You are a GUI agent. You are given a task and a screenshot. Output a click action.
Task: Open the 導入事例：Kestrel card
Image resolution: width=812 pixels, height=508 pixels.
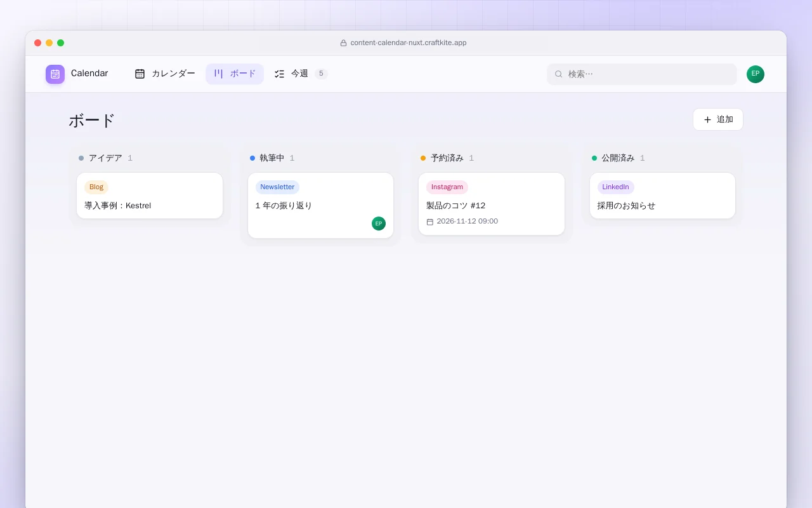150,196
